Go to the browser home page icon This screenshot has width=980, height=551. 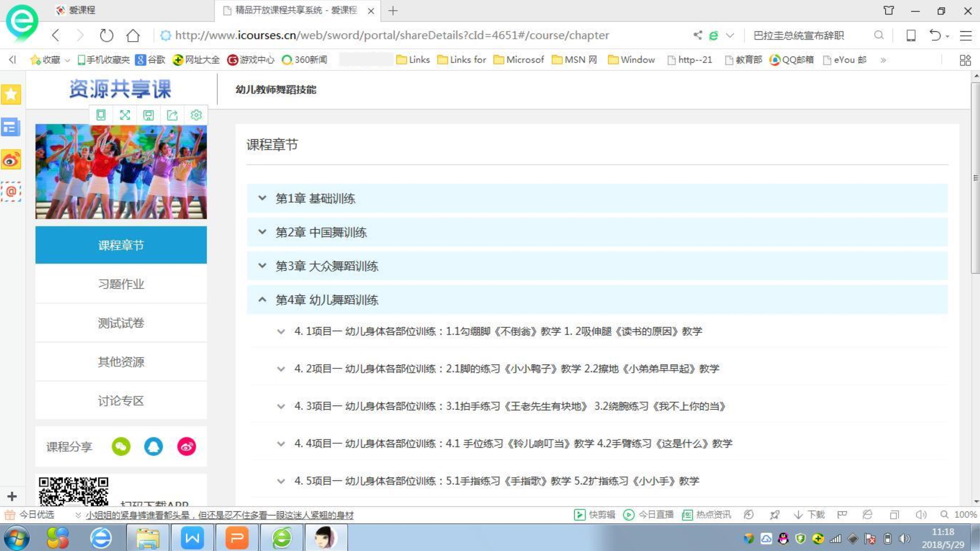point(133,35)
